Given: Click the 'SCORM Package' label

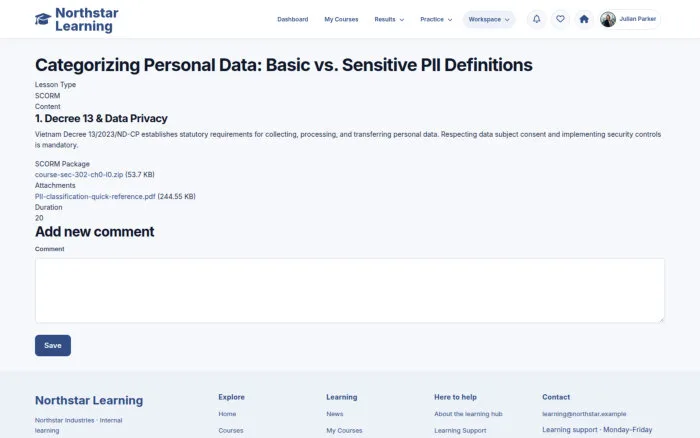Looking at the screenshot, I should pyautogui.click(x=62, y=164).
